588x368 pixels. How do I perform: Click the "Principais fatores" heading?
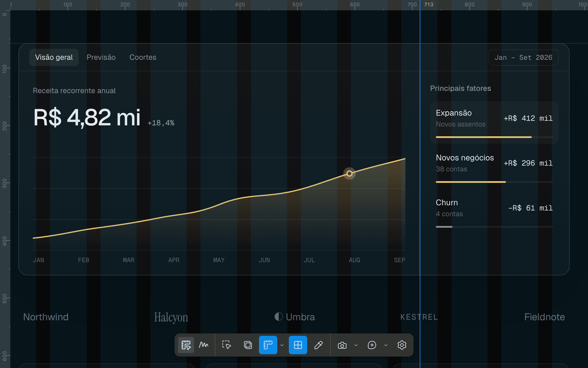click(461, 89)
